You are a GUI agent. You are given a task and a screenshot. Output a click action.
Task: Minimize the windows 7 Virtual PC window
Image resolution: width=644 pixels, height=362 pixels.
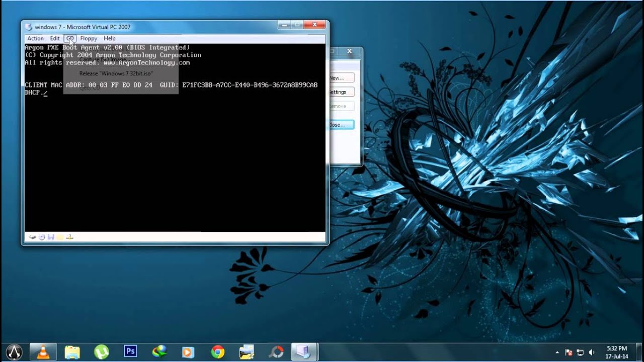click(284, 24)
